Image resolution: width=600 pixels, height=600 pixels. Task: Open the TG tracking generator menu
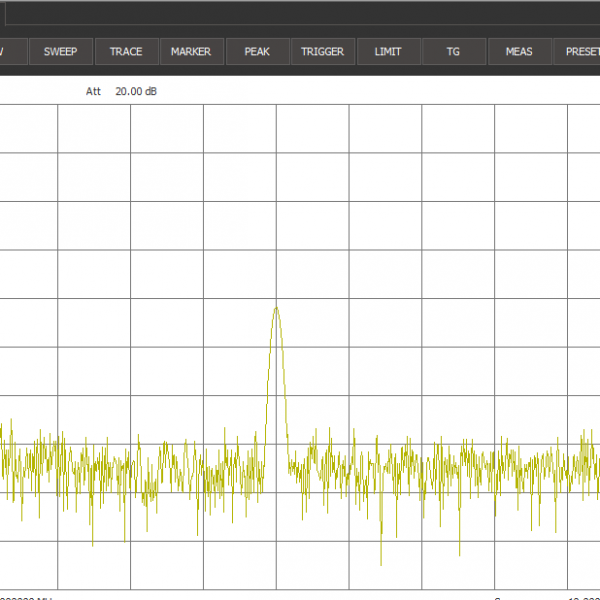tap(453, 51)
